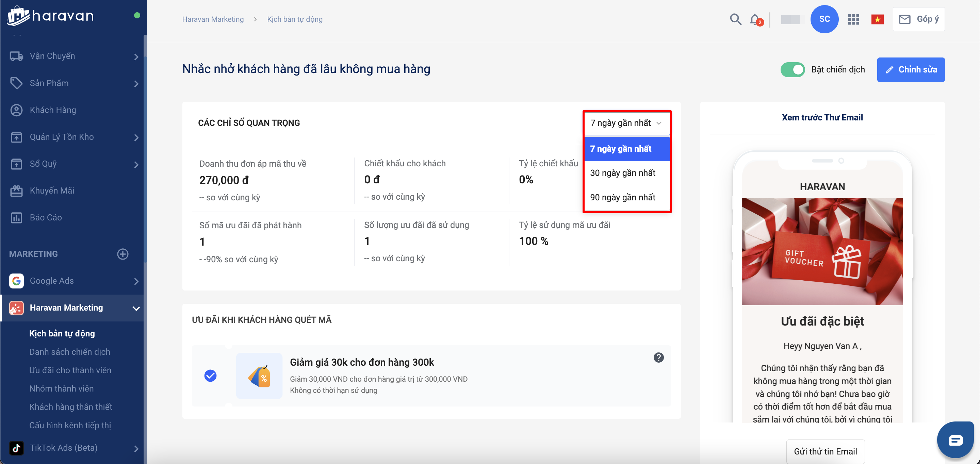Click the Vận Chuyển truck icon
The image size is (980, 464).
tap(16, 56)
